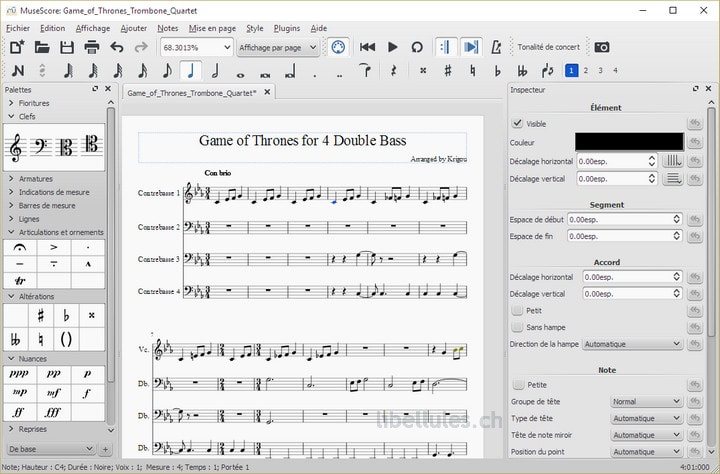Add a double augmentation dot

339,74
